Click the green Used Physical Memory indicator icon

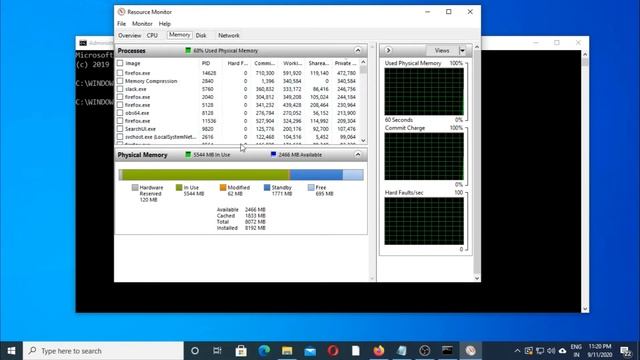[x=188, y=51]
